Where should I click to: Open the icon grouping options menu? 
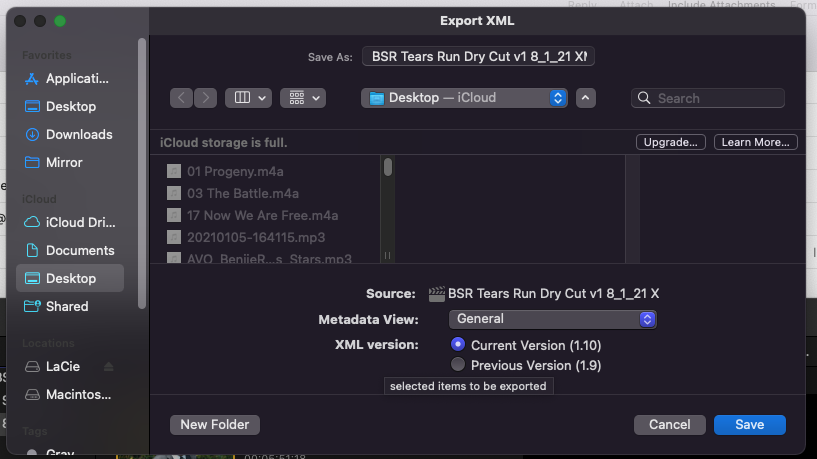(303, 98)
